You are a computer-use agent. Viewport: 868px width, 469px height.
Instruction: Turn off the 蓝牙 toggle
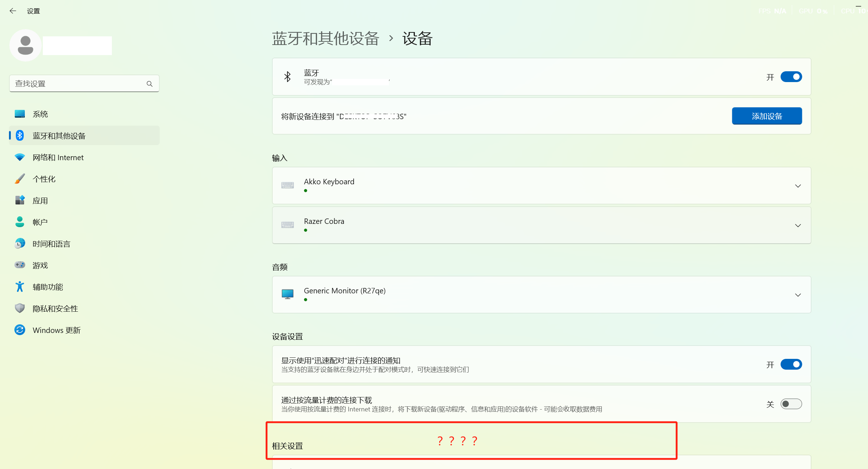(791, 77)
